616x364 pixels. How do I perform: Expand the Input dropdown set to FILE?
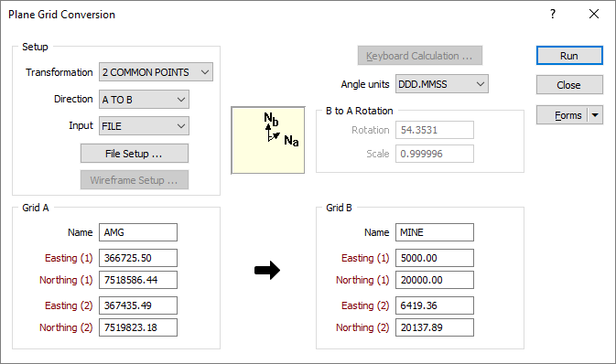pos(144,126)
